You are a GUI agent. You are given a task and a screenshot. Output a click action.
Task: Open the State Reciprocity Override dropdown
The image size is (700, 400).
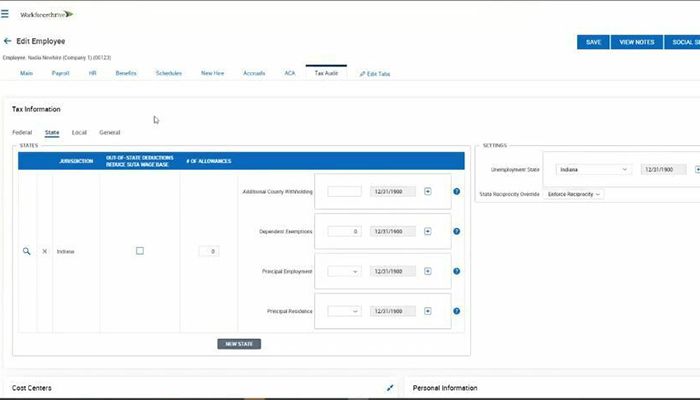tap(573, 194)
